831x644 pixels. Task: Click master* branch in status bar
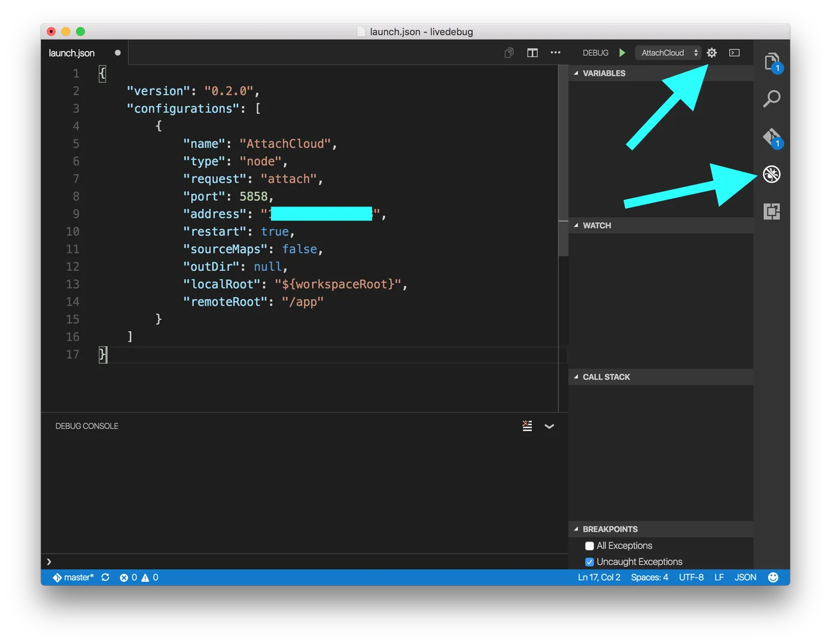point(74,577)
